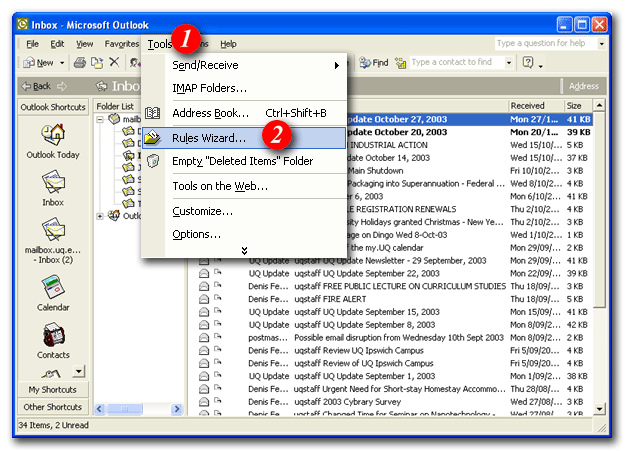Click the Find button in toolbar
Viewport: 625px width, 451px height.
pyautogui.click(x=373, y=63)
